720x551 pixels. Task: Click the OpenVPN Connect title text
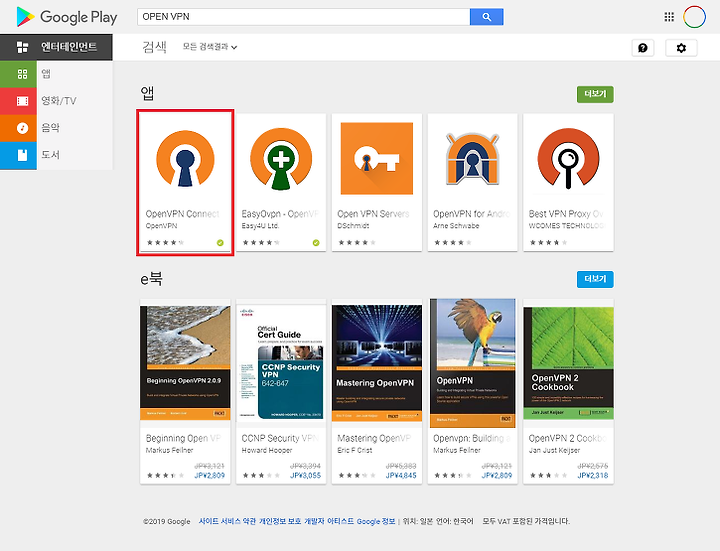tap(182, 214)
